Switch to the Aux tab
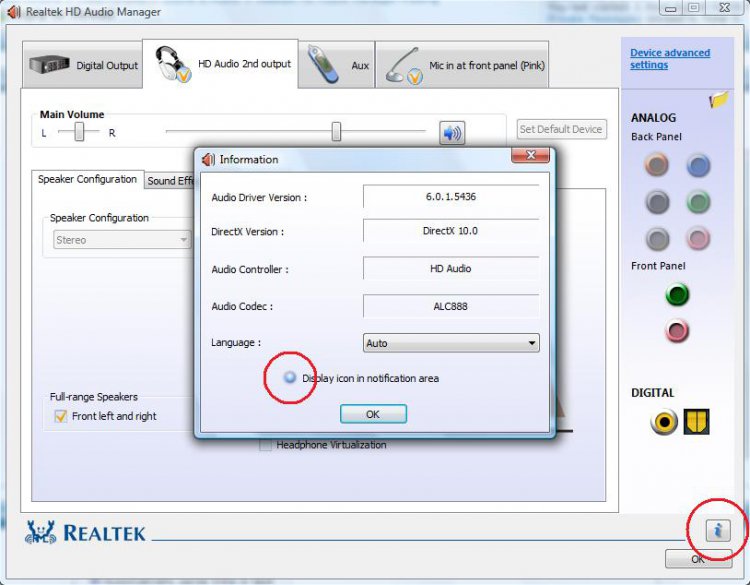Image resolution: width=750 pixels, height=585 pixels. (337, 65)
